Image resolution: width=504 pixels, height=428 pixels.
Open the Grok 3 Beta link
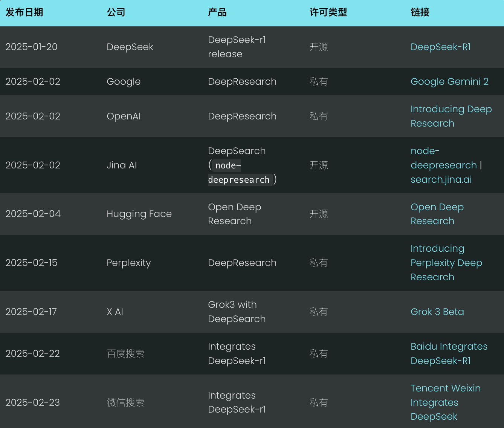click(x=437, y=312)
